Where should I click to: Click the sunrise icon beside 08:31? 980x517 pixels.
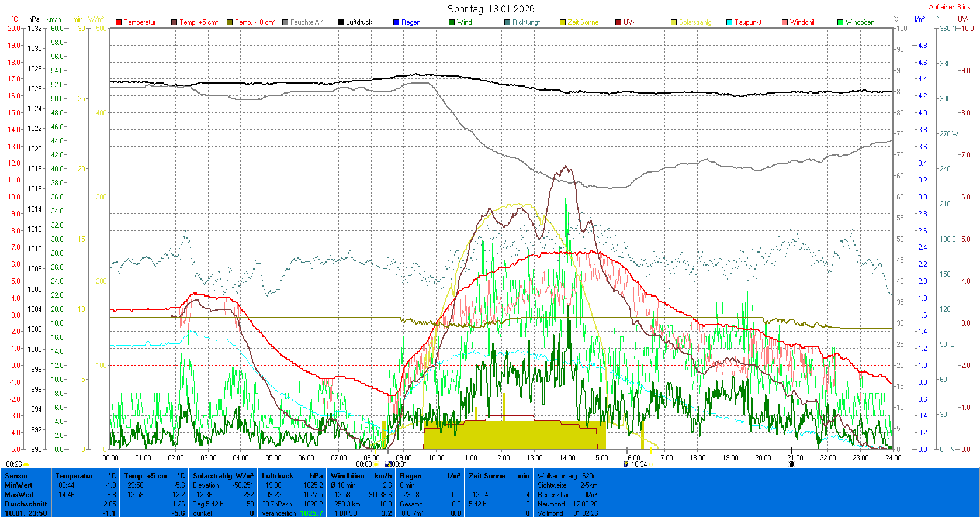[388, 464]
